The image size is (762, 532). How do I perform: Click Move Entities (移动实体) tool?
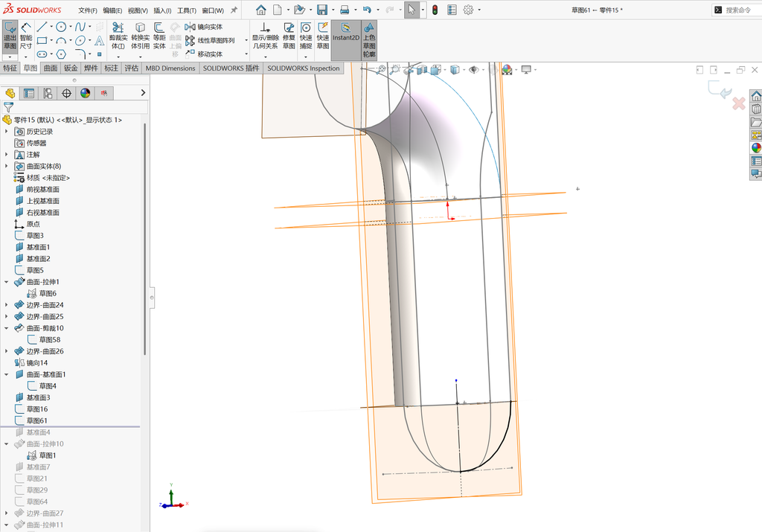(x=204, y=54)
